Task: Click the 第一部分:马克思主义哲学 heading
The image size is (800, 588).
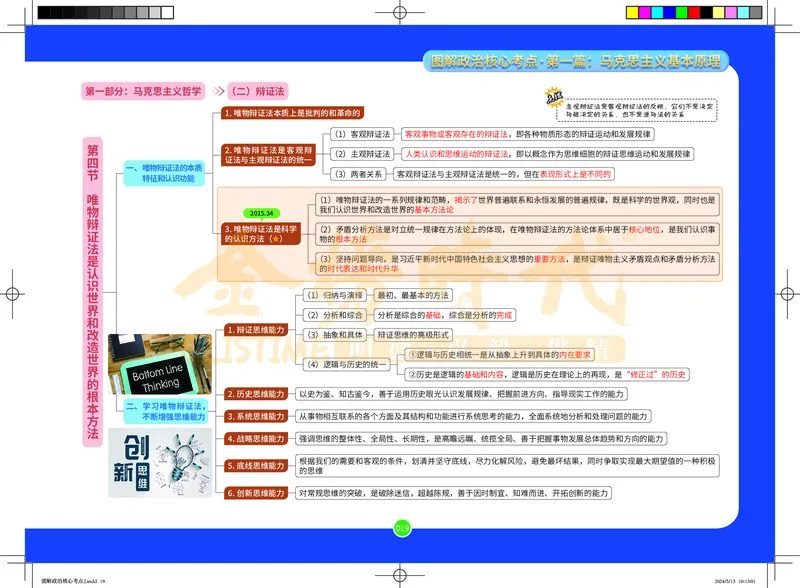Action: (x=144, y=90)
